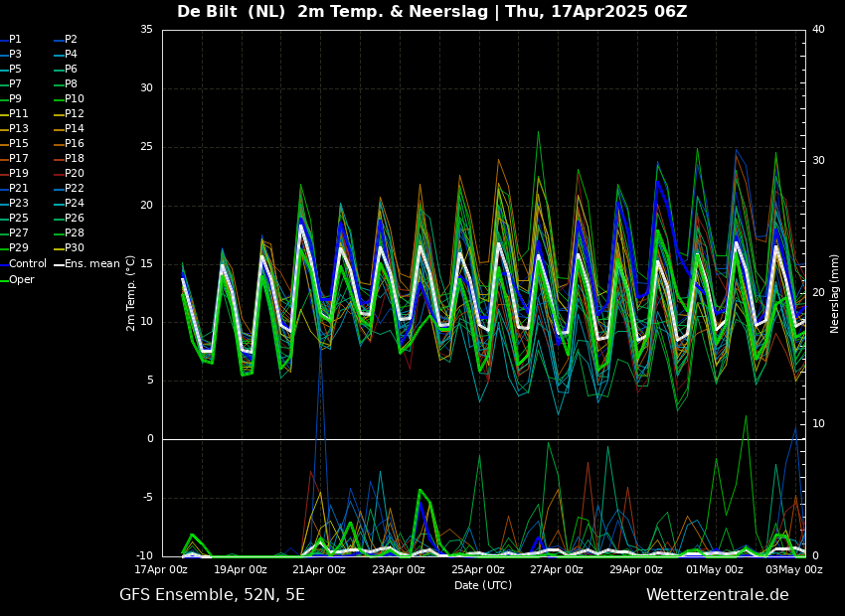The image size is (845, 616).
Task: Click the 01May 00z axis label
Action: click(x=715, y=569)
